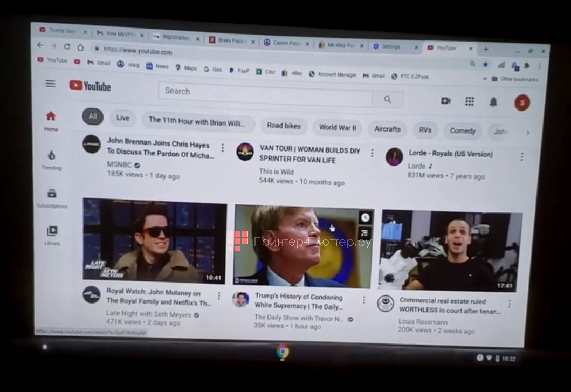Open the notifications bell

pyautogui.click(x=493, y=102)
